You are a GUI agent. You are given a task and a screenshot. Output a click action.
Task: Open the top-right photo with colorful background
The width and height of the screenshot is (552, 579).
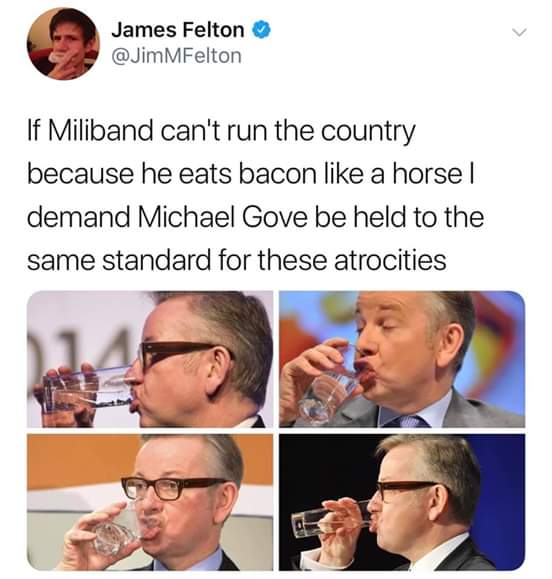point(402,359)
